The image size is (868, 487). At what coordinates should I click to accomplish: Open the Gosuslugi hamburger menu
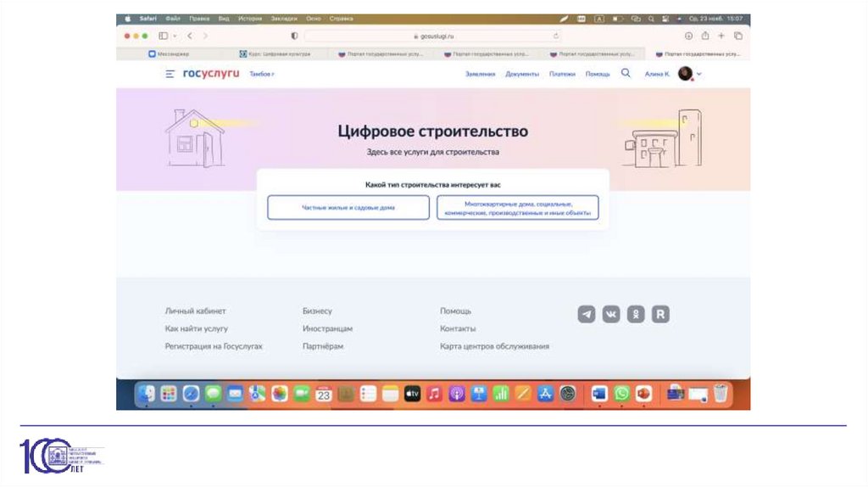coord(170,74)
